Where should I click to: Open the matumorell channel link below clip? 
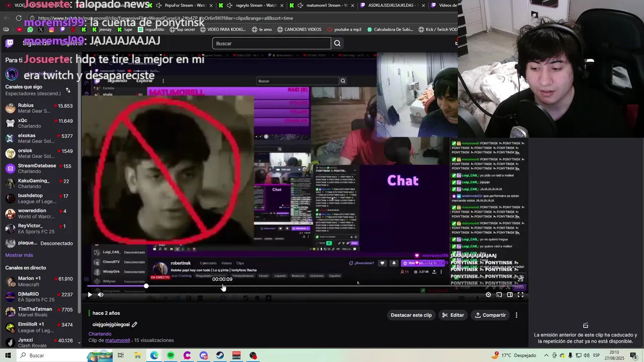[x=118, y=340]
